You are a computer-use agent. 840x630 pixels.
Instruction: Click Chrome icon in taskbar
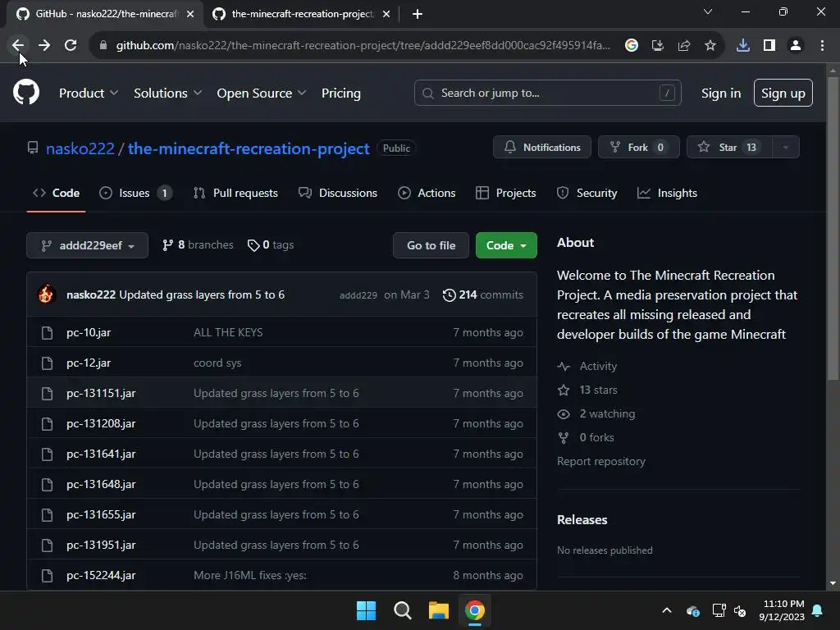point(475,610)
